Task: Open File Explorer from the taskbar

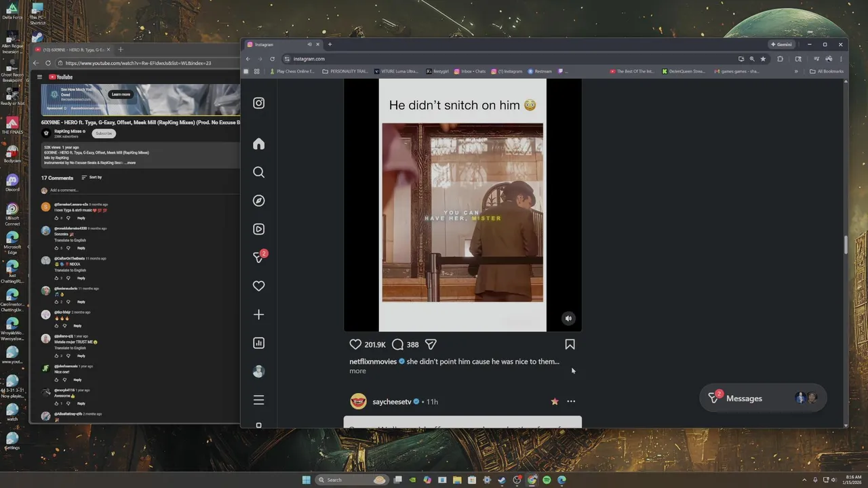Action: tap(457, 480)
